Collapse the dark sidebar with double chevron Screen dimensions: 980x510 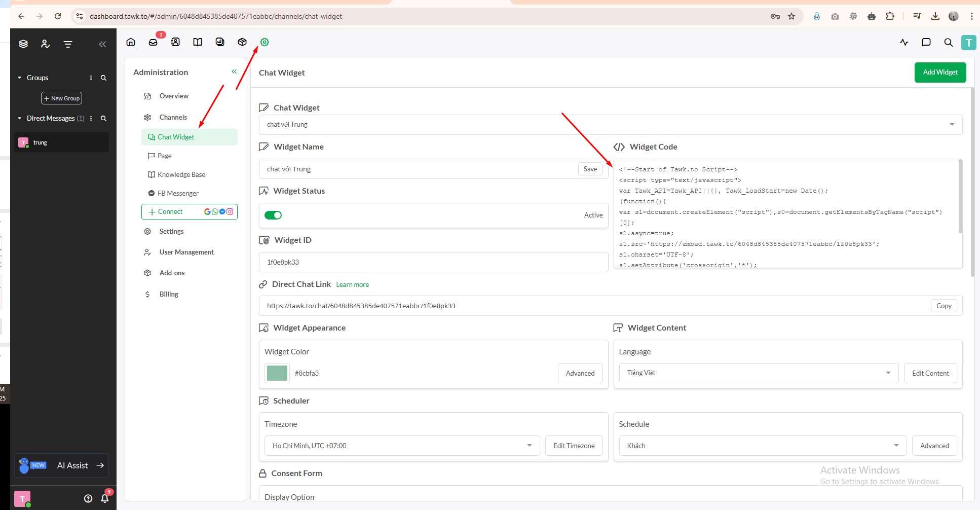coord(102,44)
